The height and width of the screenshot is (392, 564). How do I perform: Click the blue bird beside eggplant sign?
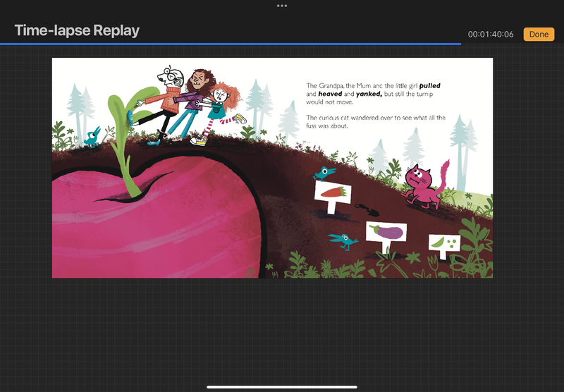tap(345, 242)
